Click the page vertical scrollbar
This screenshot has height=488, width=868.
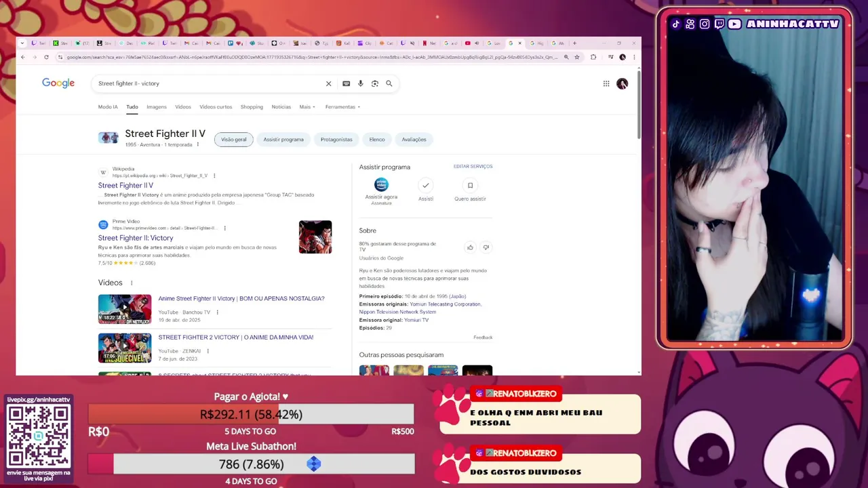pyautogui.click(x=638, y=104)
